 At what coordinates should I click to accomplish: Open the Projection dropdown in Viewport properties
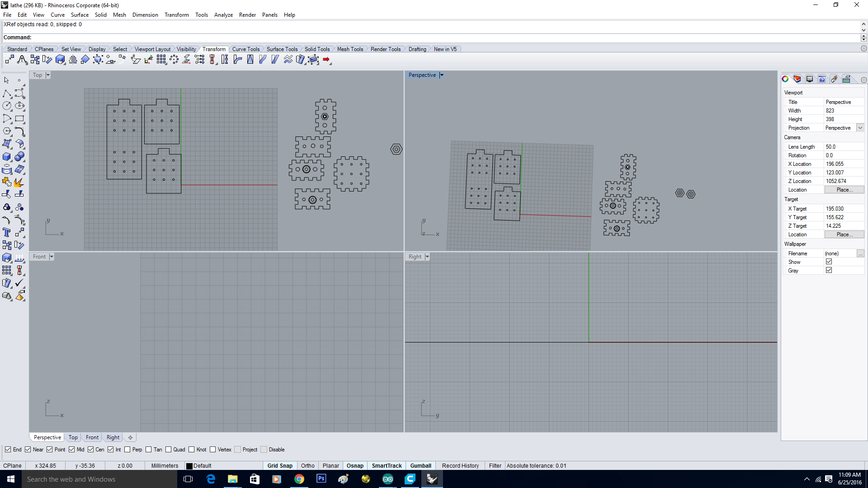click(x=860, y=128)
